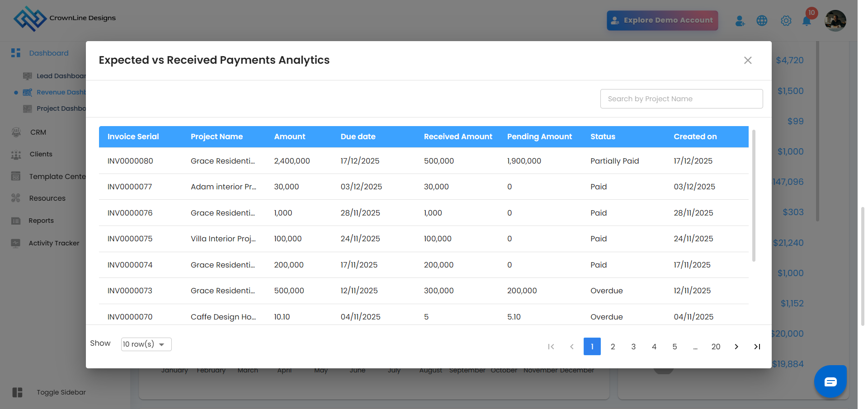This screenshot has height=409, width=868.
Task: Select page 20 in pagination
Action: point(716,347)
